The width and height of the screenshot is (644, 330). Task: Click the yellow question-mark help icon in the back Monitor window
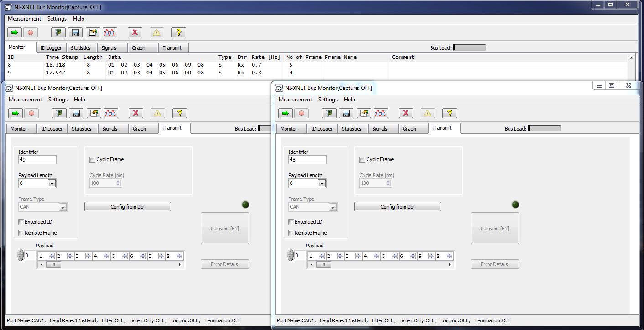point(179,32)
